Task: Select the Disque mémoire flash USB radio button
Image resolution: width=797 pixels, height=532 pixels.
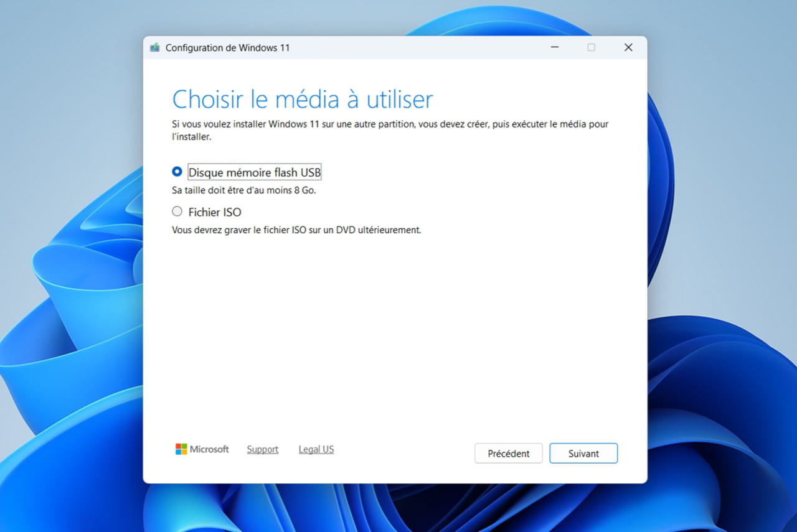Action: 177,172
